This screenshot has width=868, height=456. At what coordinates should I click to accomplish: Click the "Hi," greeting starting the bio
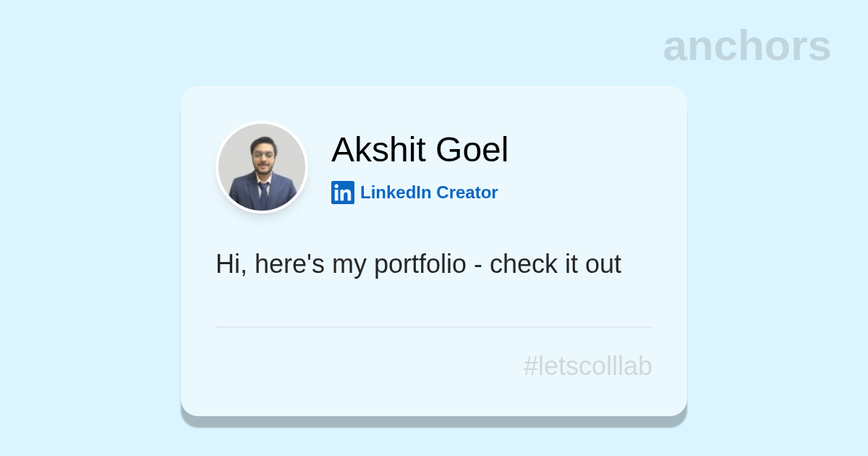click(x=231, y=264)
